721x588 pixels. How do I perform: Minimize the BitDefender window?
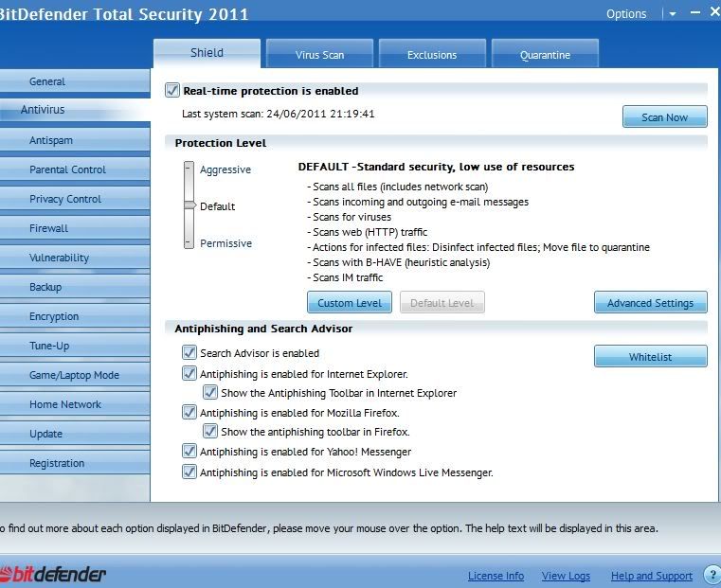[x=695, y=13]
